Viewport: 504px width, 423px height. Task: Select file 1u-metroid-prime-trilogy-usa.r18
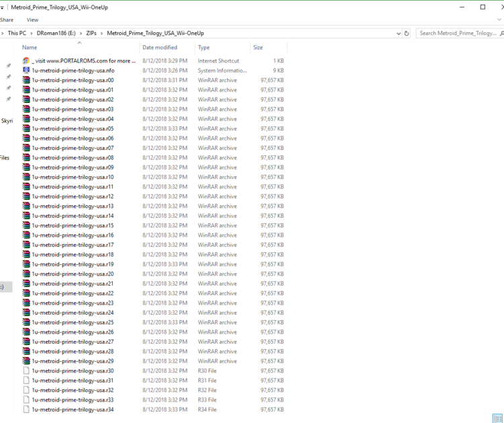pos(73,254)
